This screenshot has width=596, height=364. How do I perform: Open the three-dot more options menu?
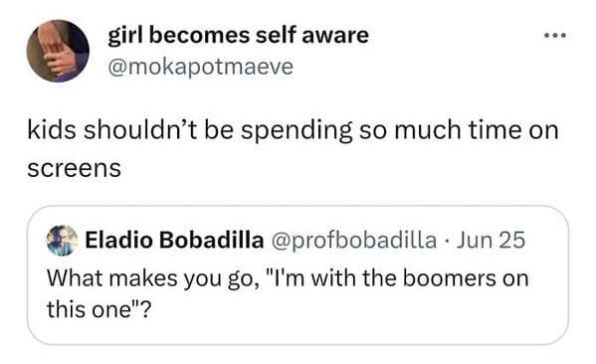tap(555, 36)
